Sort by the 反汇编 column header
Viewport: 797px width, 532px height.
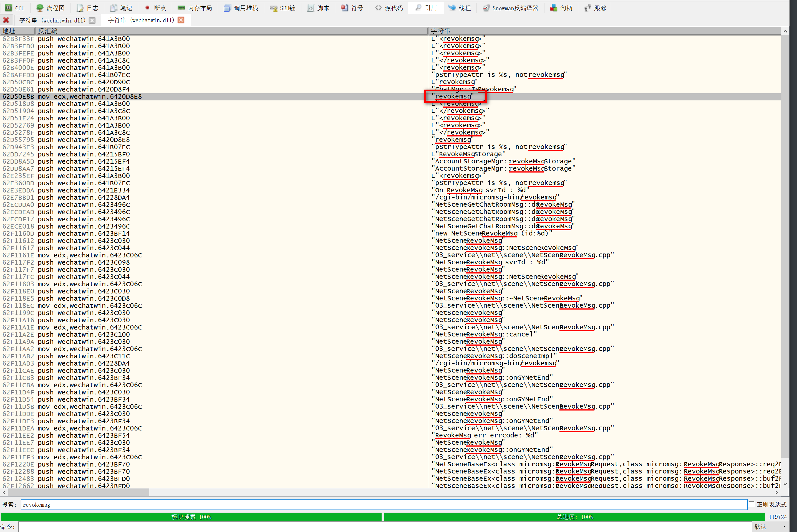[x=231, y=31]
